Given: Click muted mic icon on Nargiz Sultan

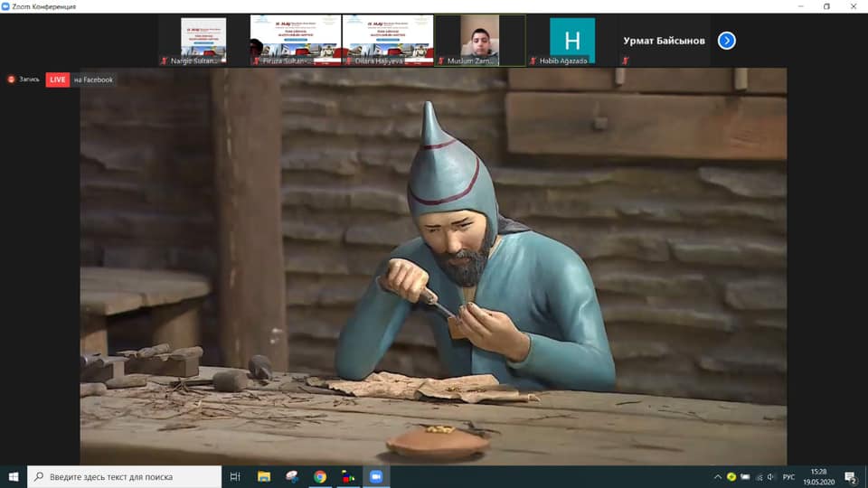Looking at the screenshot, I should point(164,61).
